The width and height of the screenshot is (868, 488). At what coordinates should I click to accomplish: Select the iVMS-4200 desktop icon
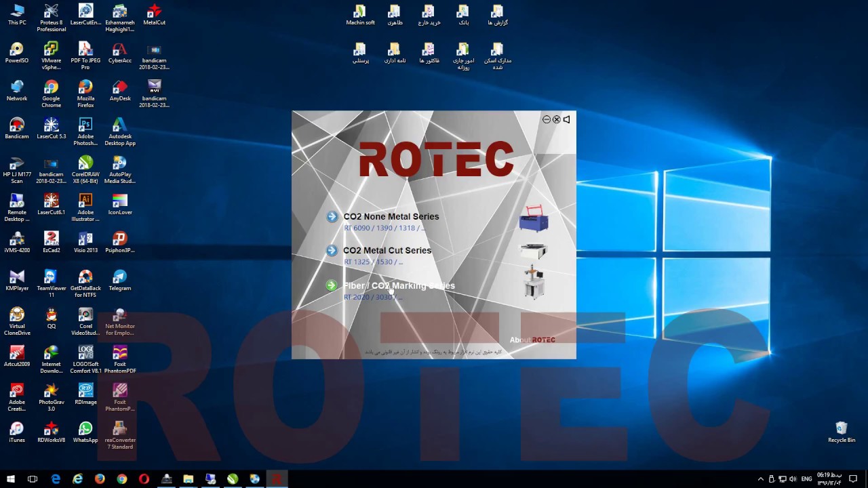coord(17,243)
